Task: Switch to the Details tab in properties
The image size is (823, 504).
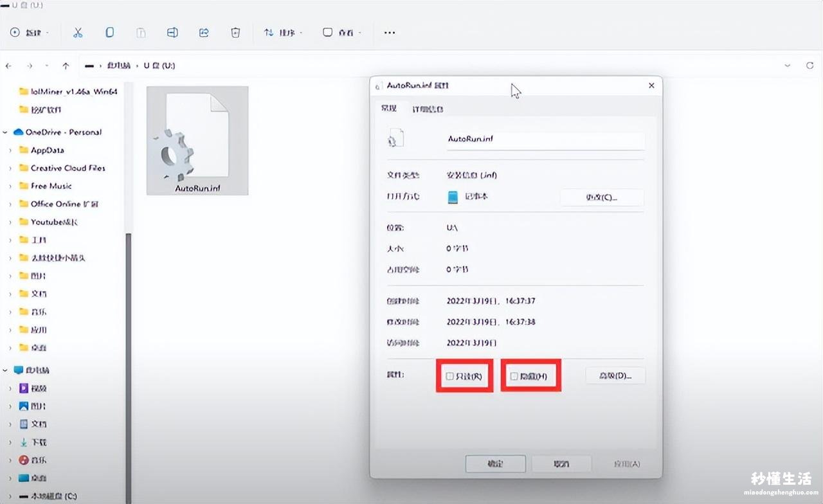Action: (428, 109)
